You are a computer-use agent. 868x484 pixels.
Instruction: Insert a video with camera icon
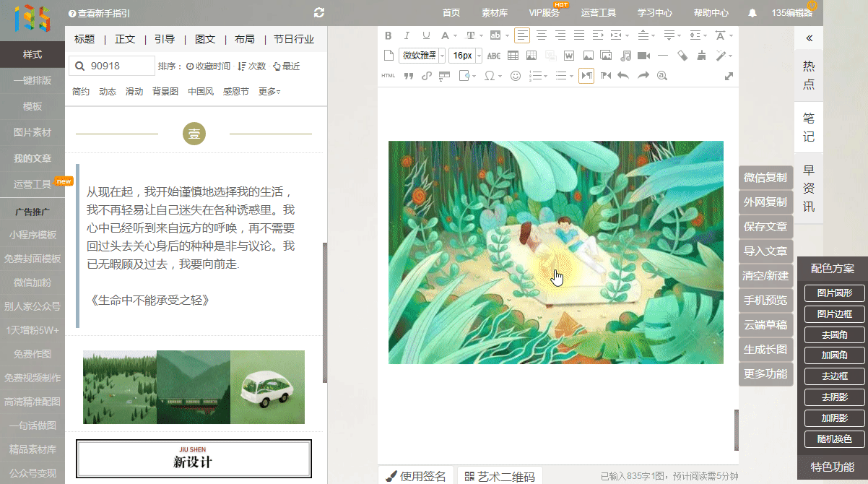point(643,56)
